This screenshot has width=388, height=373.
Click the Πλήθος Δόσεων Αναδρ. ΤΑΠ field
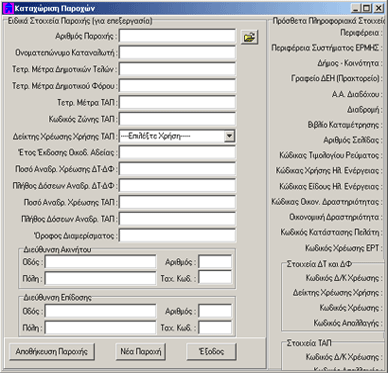point(177,219)
